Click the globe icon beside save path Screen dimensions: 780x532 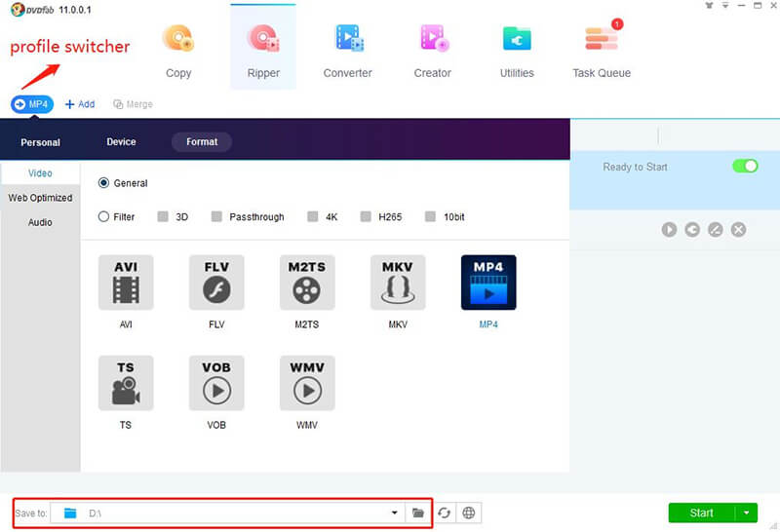469,513
